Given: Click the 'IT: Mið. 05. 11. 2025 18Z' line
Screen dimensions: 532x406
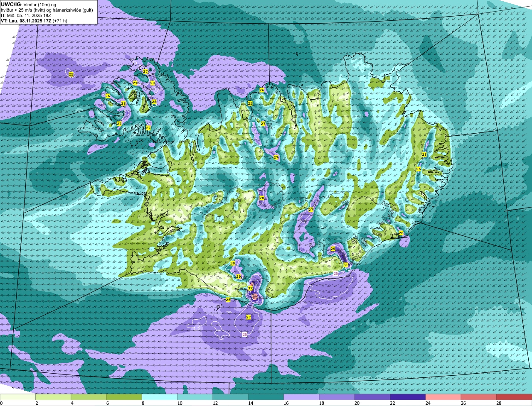Looking at the screenshot, I should coord(26,15).
